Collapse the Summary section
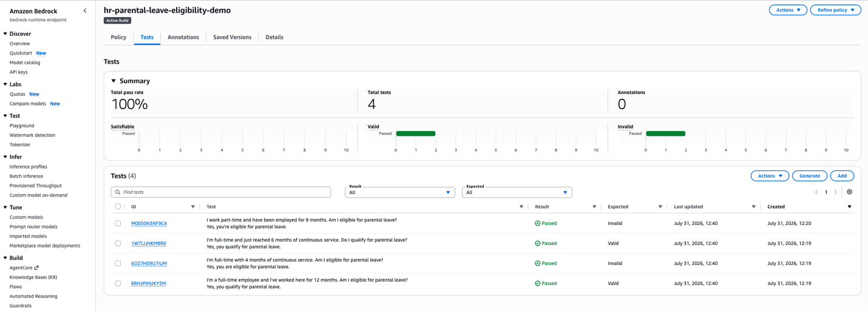This screenshot has height=313, width=868. [114, 81]
